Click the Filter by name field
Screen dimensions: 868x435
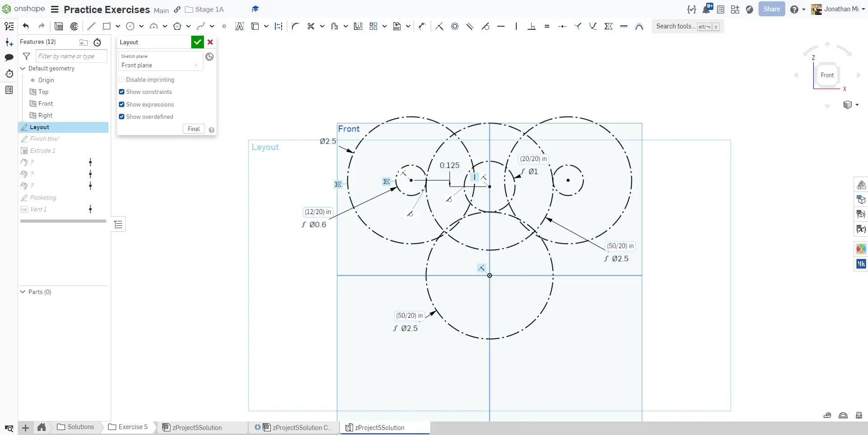(x=71, y=56)
